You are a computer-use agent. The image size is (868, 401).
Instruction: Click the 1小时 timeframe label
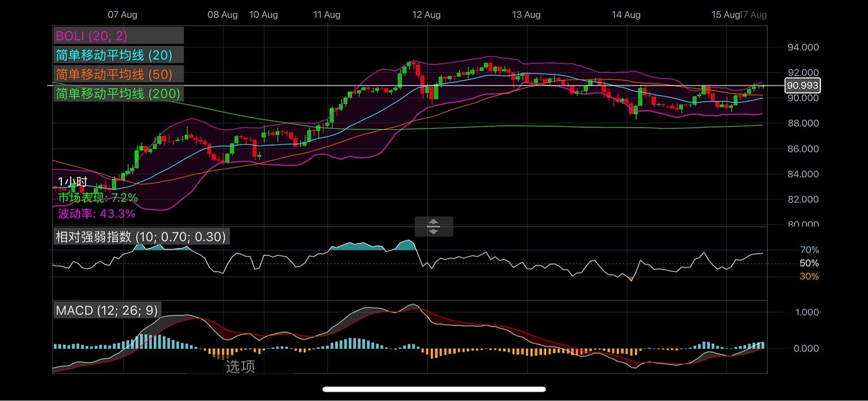click(73, 182)
